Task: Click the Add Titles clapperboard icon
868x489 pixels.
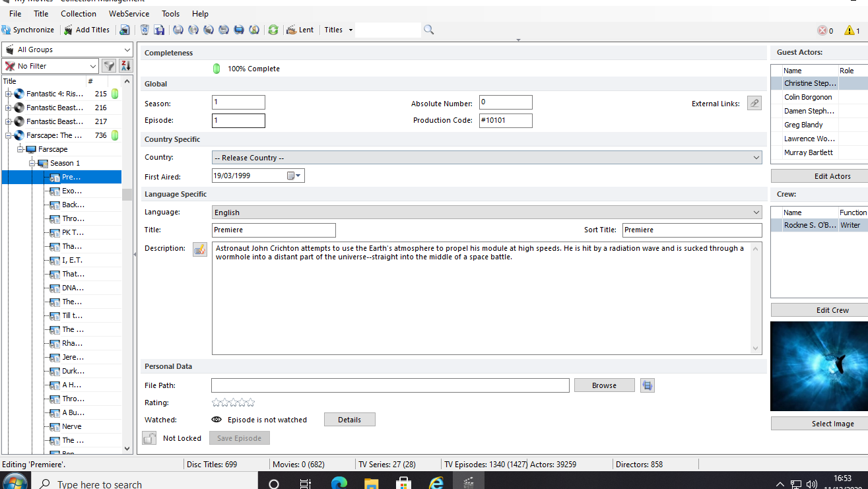Action: pos(68,30)
